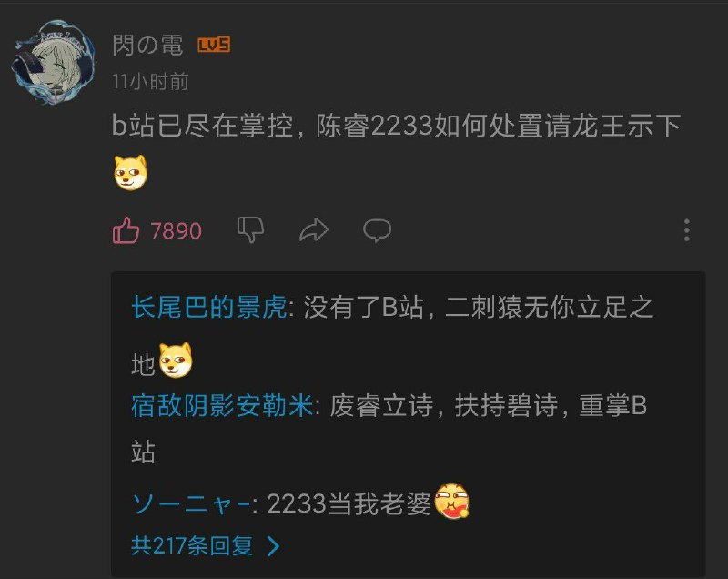Open the avatar of user 閃の電
Viewport: 728px width, 579px height.
point(54,62)
